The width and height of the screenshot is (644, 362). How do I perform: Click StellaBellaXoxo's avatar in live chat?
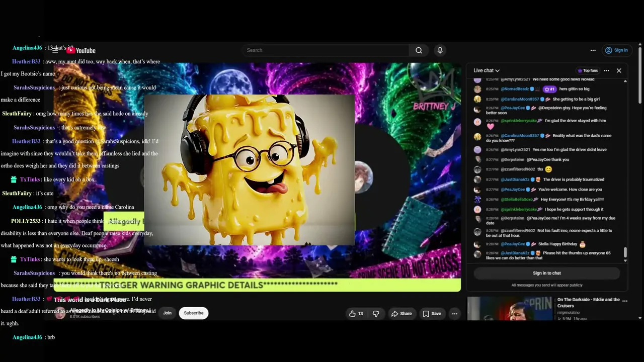(x=477, y=200)
